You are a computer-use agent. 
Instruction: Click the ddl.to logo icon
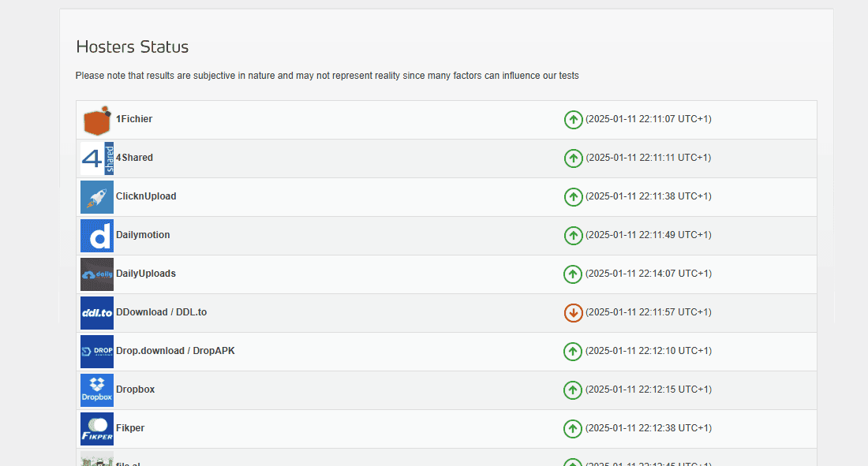pyautogui.click(x=97, y=313)
